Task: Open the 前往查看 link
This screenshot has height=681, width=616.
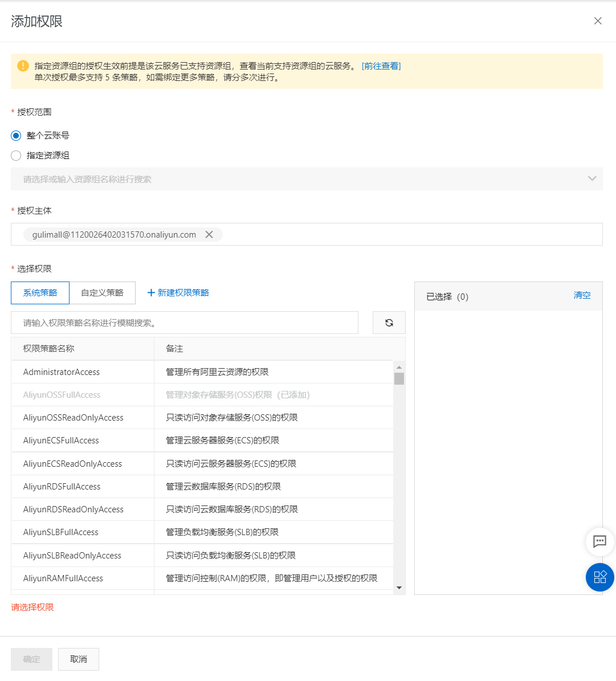Action: click(381, 66)
